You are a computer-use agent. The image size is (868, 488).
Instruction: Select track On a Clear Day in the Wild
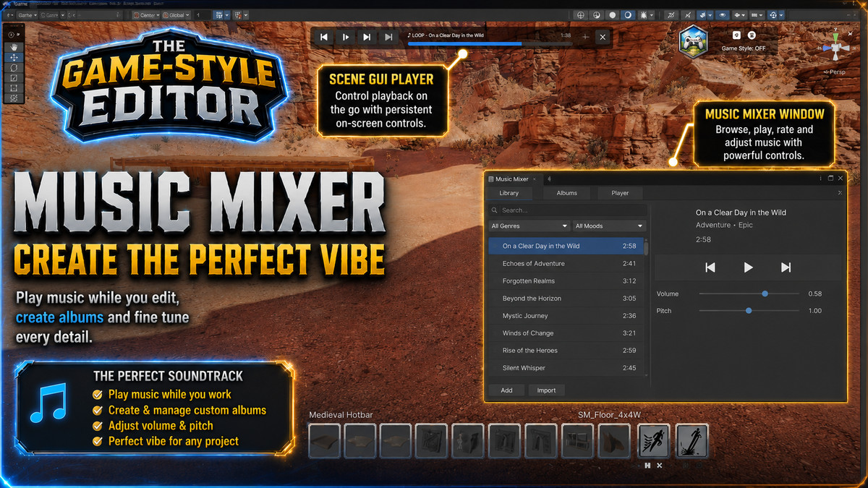(x=565, y=246)
